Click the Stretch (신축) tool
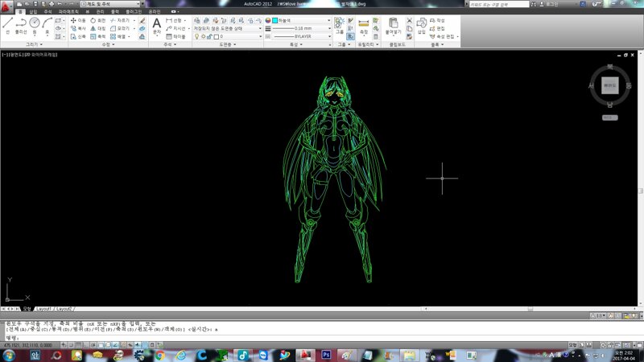Screen dimensions: 644x362 pos(78,36)
